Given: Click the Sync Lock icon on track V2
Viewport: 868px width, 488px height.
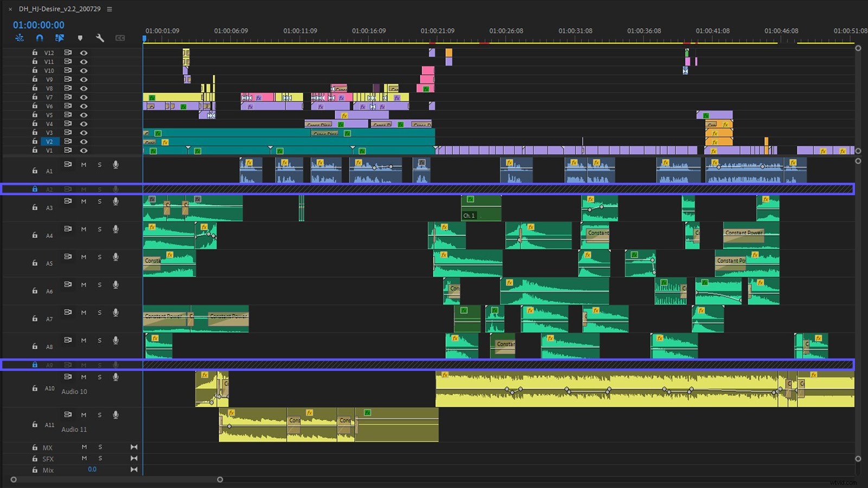Looking at the screenshot, I should (67, 142).
